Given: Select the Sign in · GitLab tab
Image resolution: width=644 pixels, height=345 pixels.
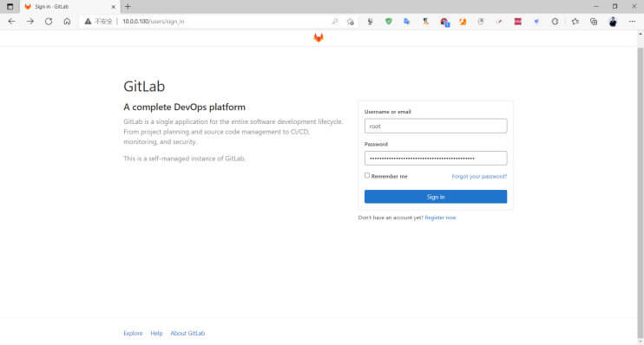Looking at the screenshot, I should [x=69, y=7].
